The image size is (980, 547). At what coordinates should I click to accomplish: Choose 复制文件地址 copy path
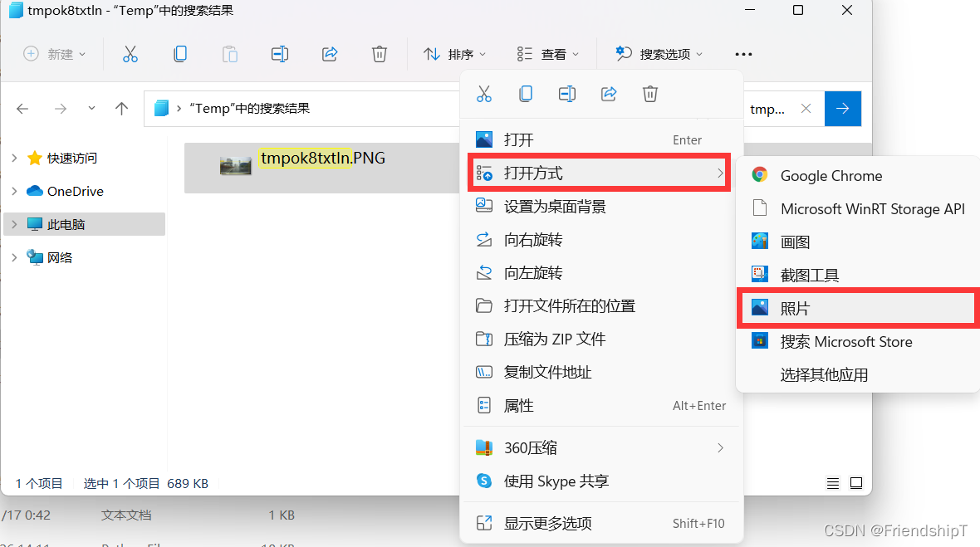point(600,372)
